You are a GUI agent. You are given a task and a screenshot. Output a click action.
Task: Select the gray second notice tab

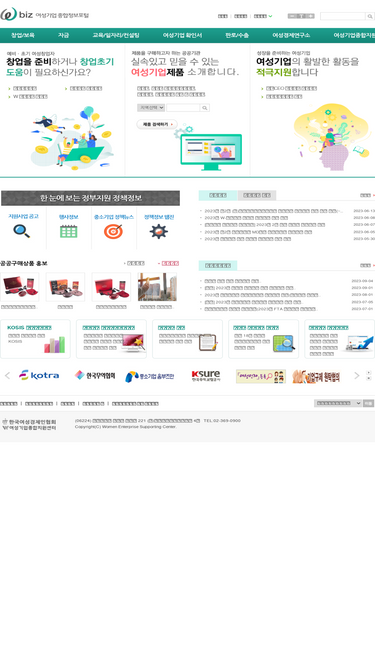[x=257, y=195]
